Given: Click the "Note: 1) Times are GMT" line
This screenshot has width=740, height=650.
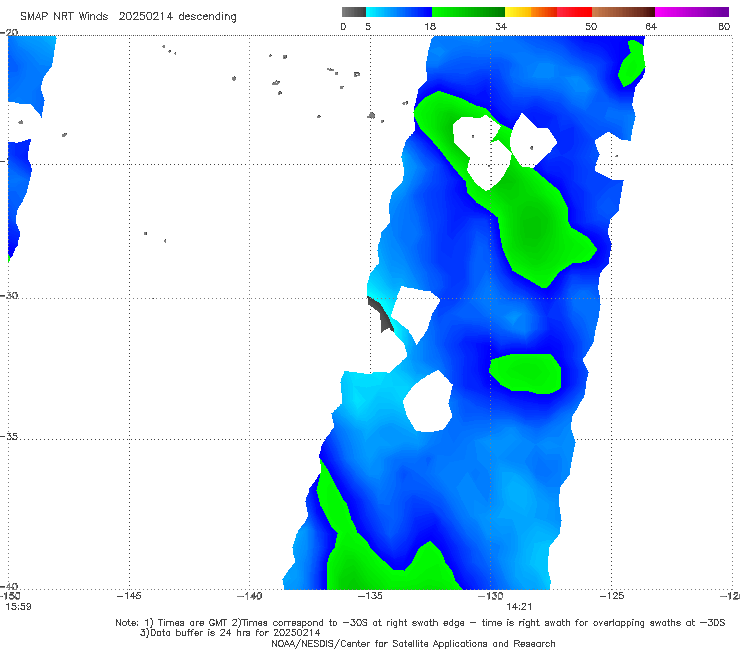Looking at the screenshot, I should click(x=420, y=623).
